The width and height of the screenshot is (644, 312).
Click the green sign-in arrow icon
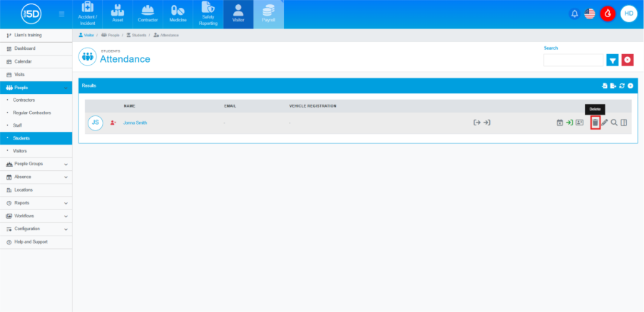pos(570,123)
